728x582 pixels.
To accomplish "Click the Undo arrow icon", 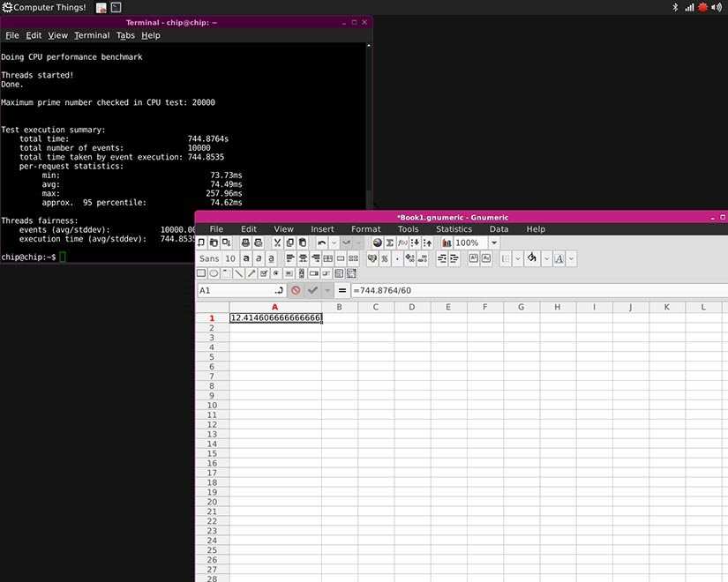I will click(x=322, y=242).
